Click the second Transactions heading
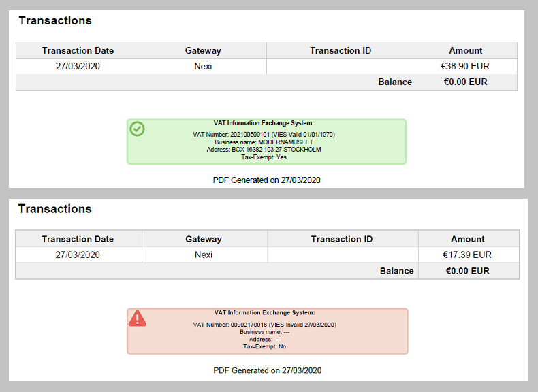 [55, 209]
